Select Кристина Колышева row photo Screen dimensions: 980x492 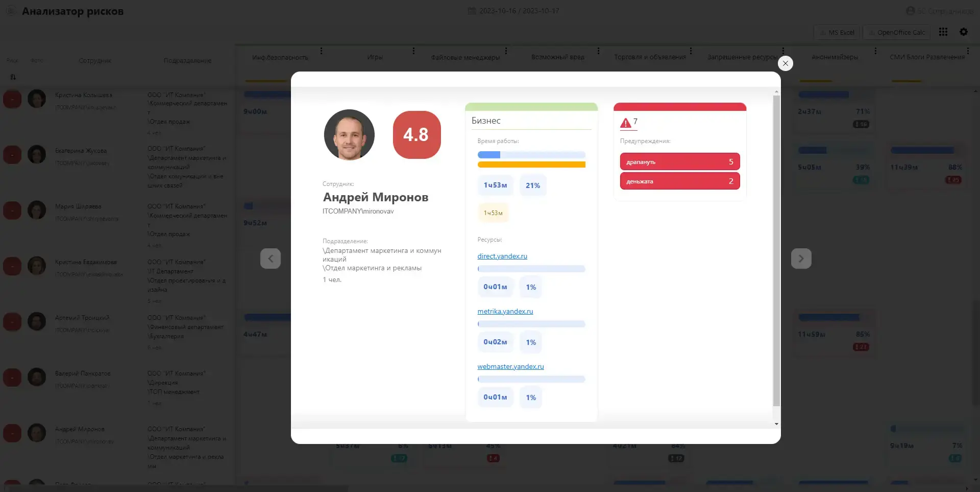click(x=37, y=99)
